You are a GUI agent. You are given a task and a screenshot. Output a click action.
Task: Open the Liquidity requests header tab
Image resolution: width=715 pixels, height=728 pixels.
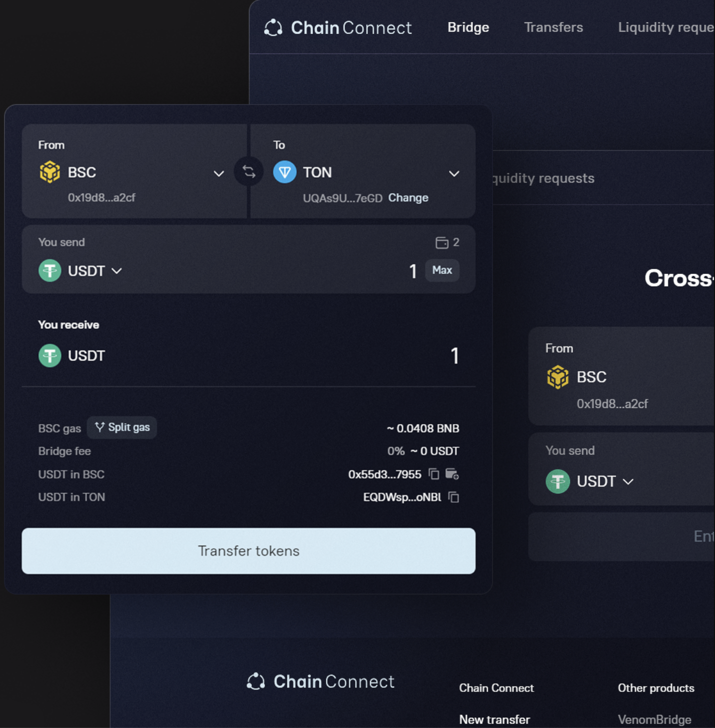[x=666, y=27]
